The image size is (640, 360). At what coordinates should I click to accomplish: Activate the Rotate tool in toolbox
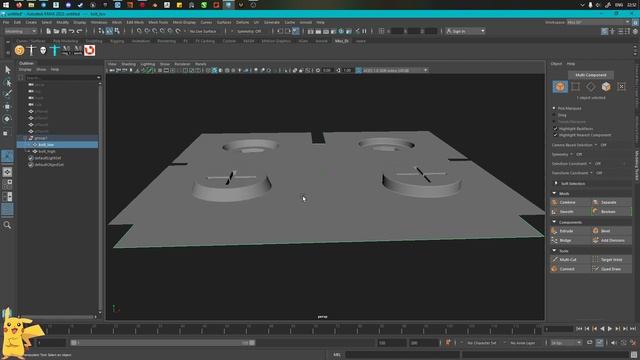pos(7,119)
